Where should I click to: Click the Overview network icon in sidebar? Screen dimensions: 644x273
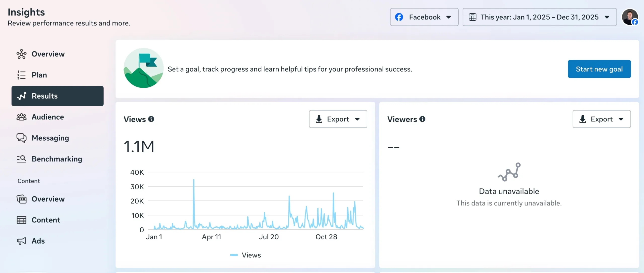click(x=21, y=54)
